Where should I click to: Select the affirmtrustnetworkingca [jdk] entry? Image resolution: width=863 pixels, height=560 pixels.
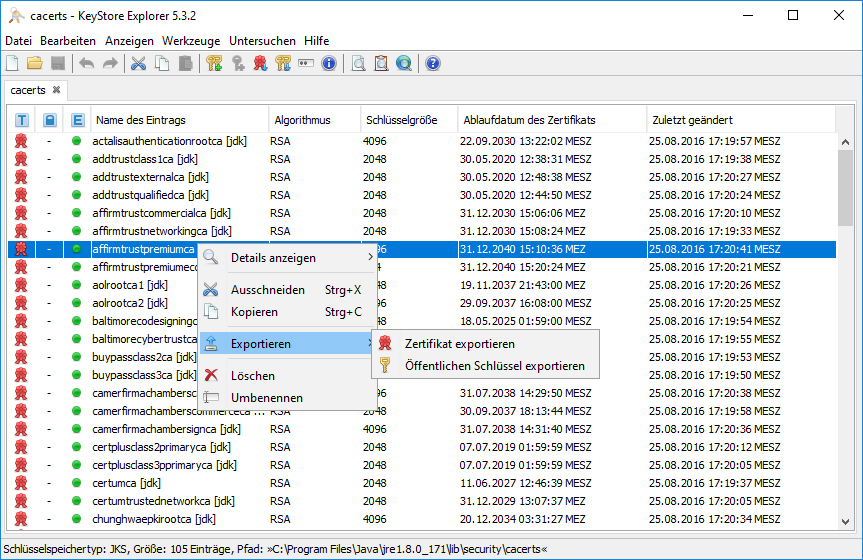coord(162,231)
